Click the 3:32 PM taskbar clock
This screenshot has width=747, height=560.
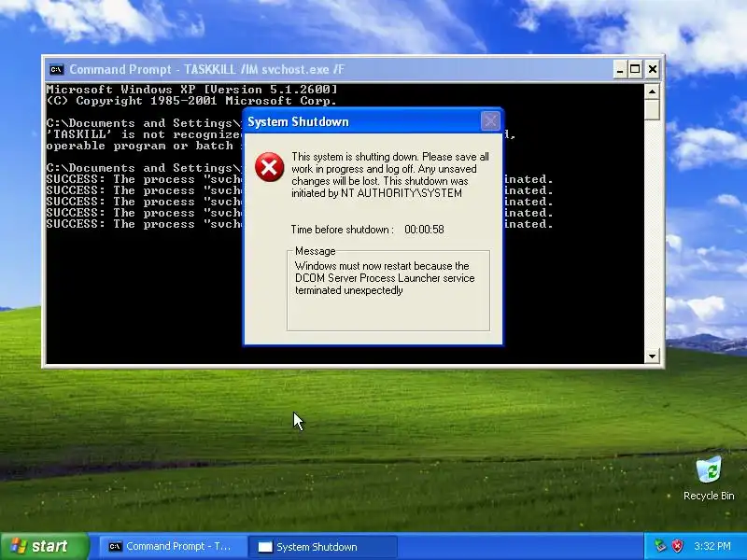coord(712,546)
